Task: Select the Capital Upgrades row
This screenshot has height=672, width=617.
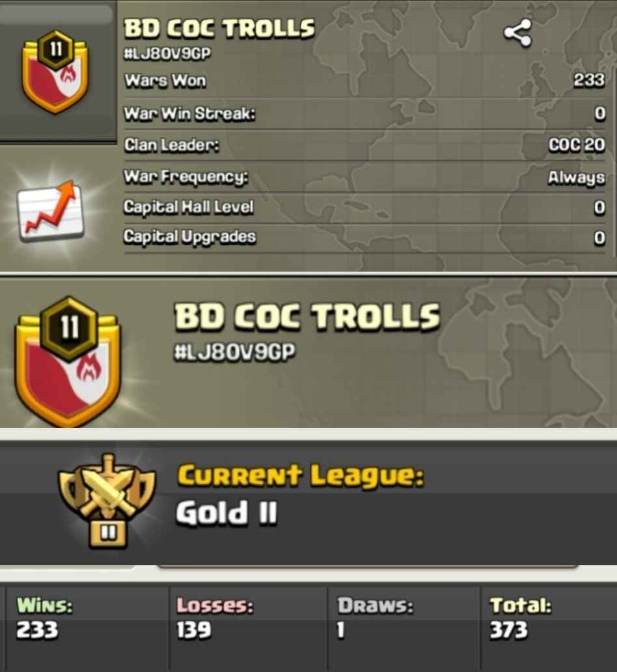Action: [x=364, y=238]
